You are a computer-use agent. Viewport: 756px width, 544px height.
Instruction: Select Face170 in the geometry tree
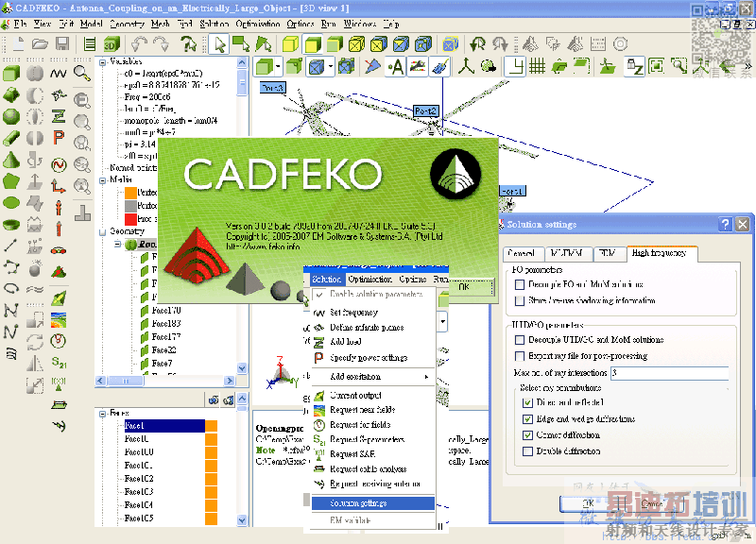point(166,311)
